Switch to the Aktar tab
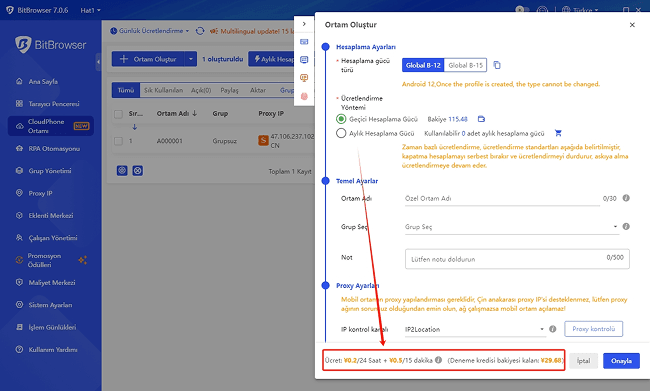Screen dimensions: 650x391 click(x=257, y=90)
